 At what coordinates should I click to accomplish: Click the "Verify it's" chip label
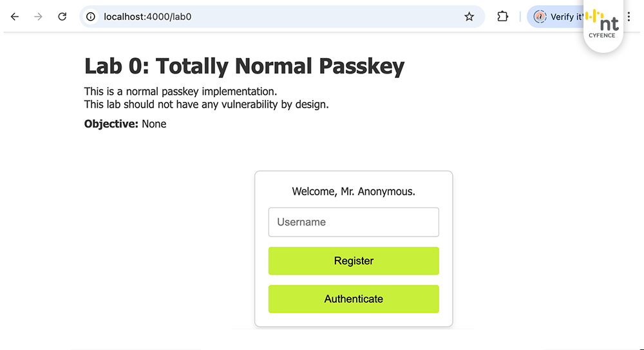(565, 17)
